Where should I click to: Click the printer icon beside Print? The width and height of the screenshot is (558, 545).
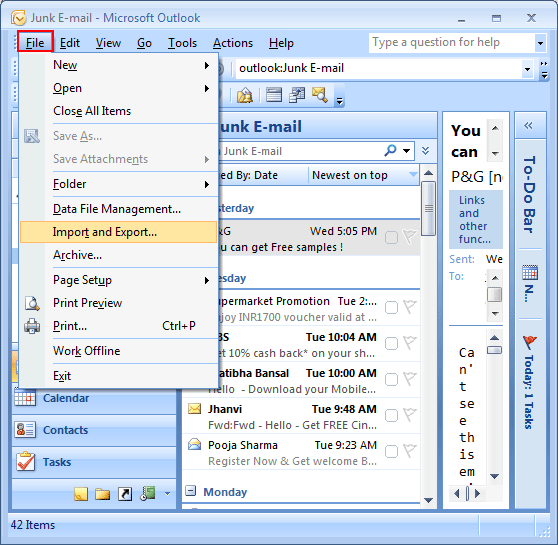click(x=32, y=326)
